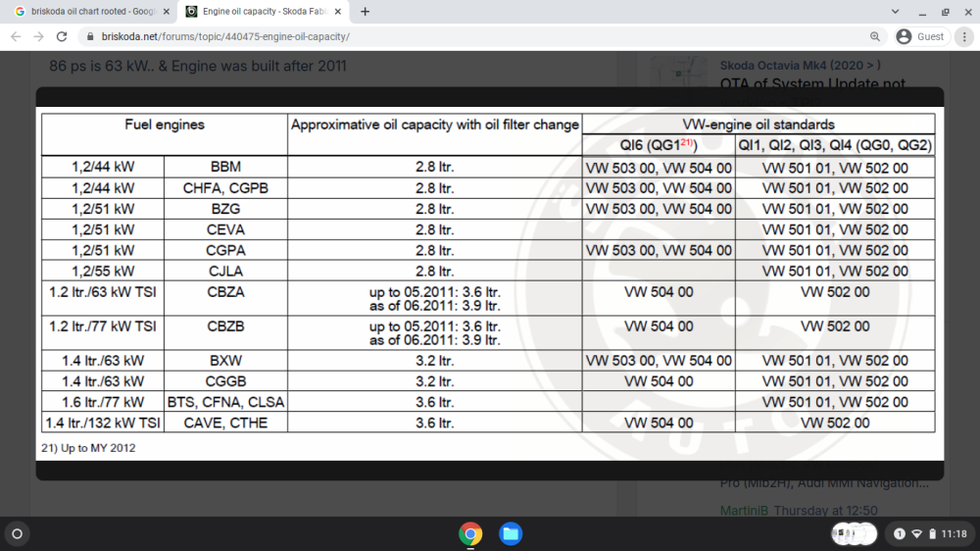The image size is (980, 551).
Task: Open OTA of System Update topic link
Action: 812,83
